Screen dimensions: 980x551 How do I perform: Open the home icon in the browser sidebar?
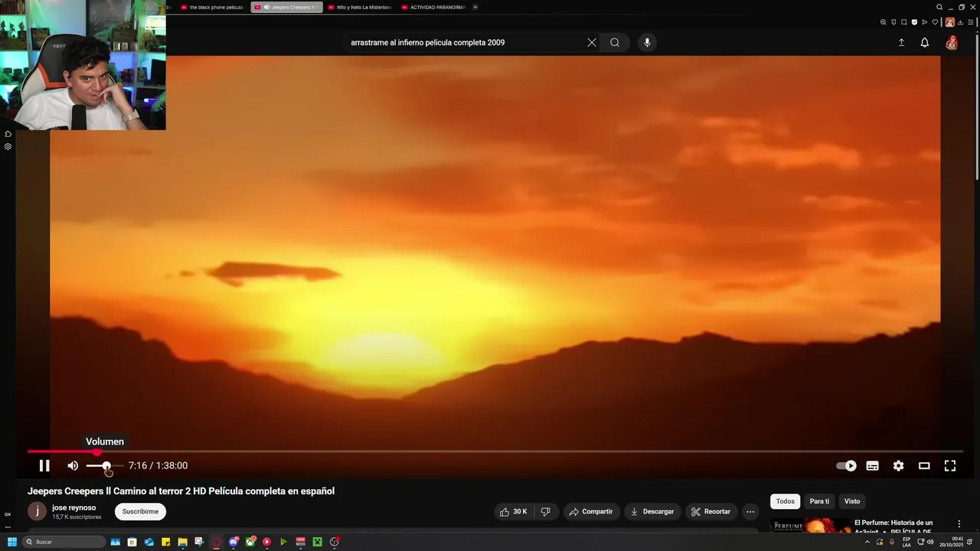(8, 134)
